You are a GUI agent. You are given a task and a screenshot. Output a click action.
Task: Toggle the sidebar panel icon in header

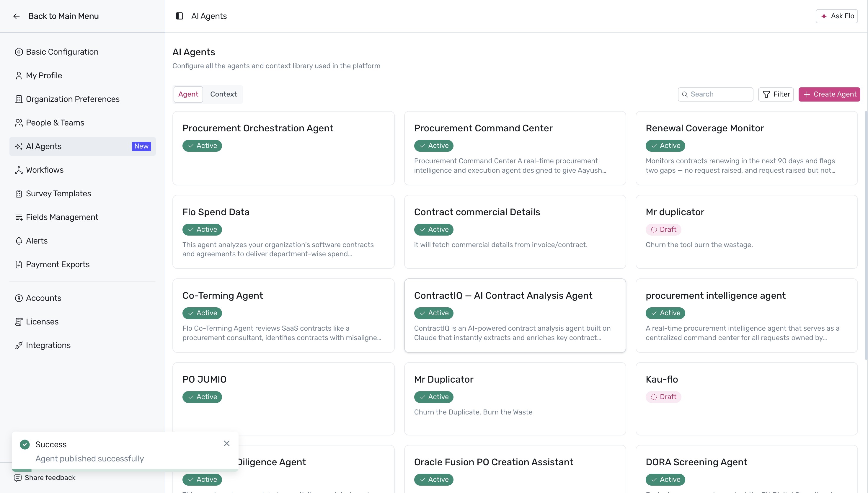click(180, 16)
